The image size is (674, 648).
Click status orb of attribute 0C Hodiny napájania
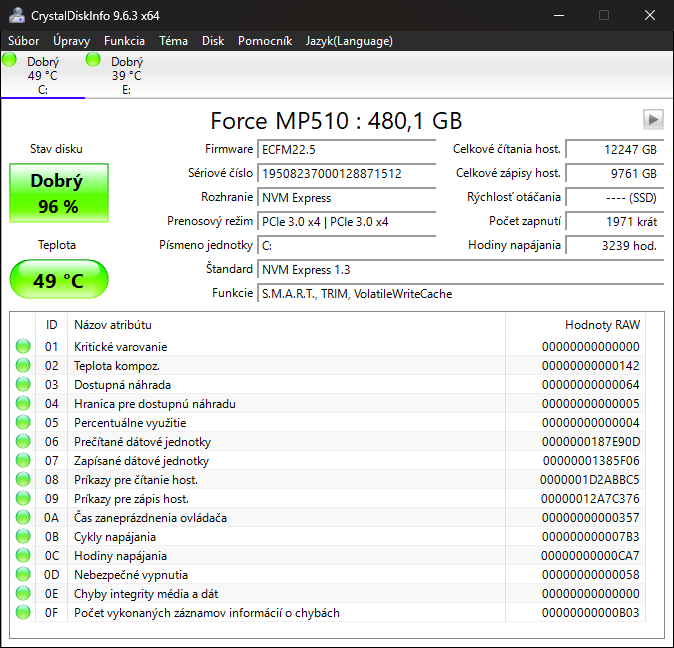click(x=23, y=555)
